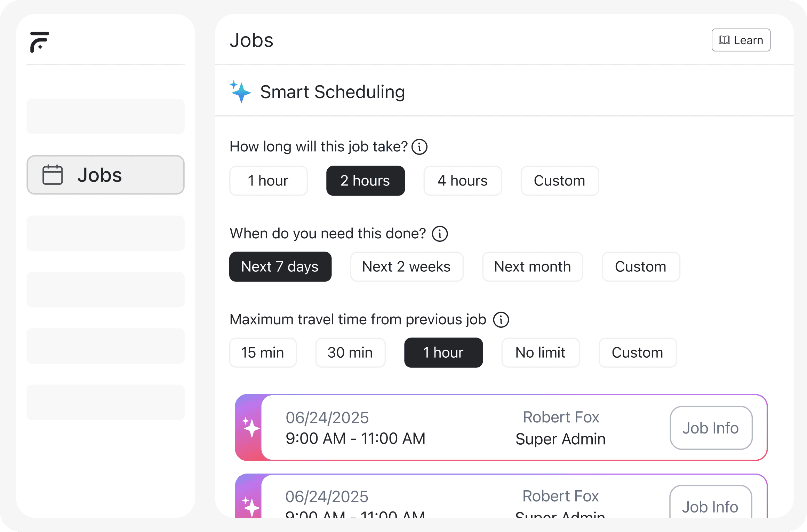The height and width of the screenshot is (532, 807).
Task: Click sparkle icon on first suggested slot
Action: [251, 427]
